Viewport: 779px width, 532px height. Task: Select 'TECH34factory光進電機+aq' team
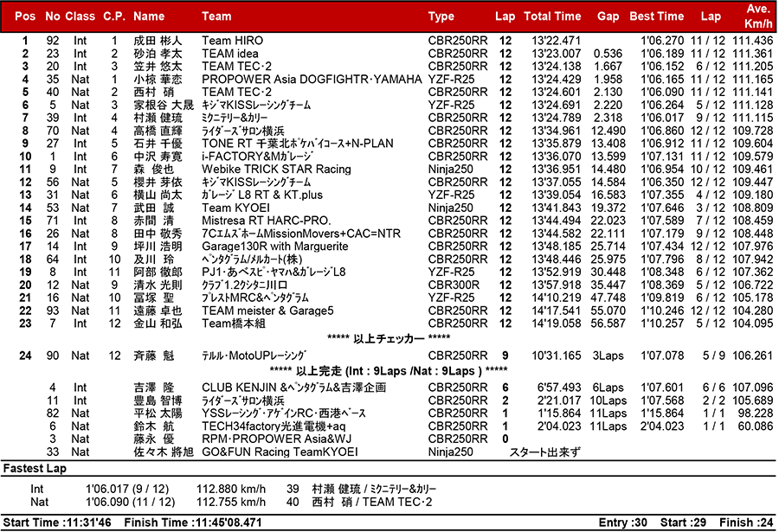coord(274,426)
